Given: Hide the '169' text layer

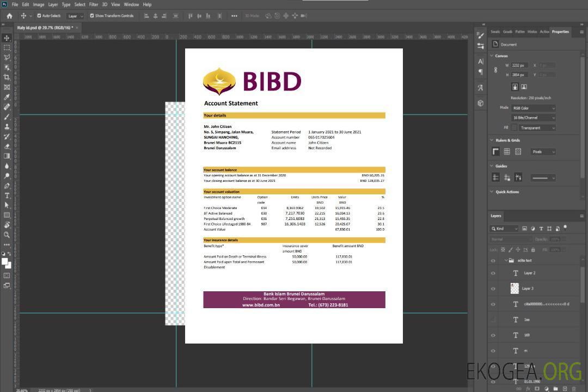Looking at the screenshot, I should 493,335.
